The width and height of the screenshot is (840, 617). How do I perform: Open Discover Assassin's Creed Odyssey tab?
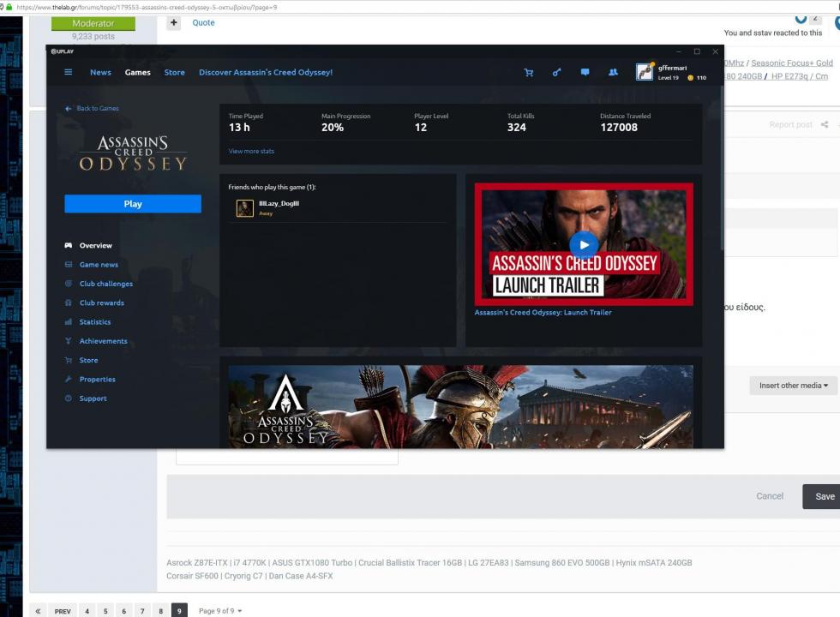pos(266,72)
